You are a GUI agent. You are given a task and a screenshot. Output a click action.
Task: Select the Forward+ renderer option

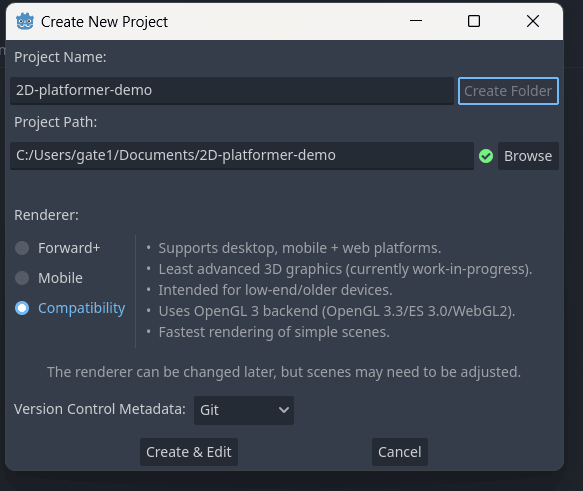tap(58, 248)
